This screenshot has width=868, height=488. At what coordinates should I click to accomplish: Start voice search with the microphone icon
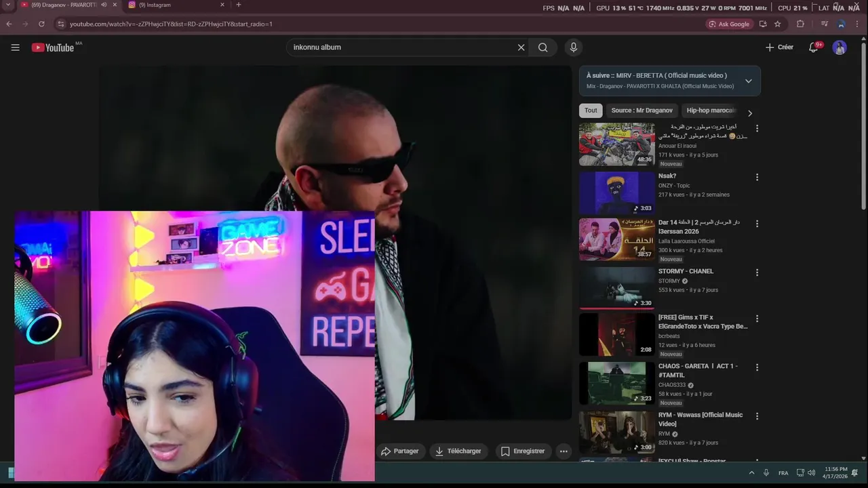[x=574, y=47]
